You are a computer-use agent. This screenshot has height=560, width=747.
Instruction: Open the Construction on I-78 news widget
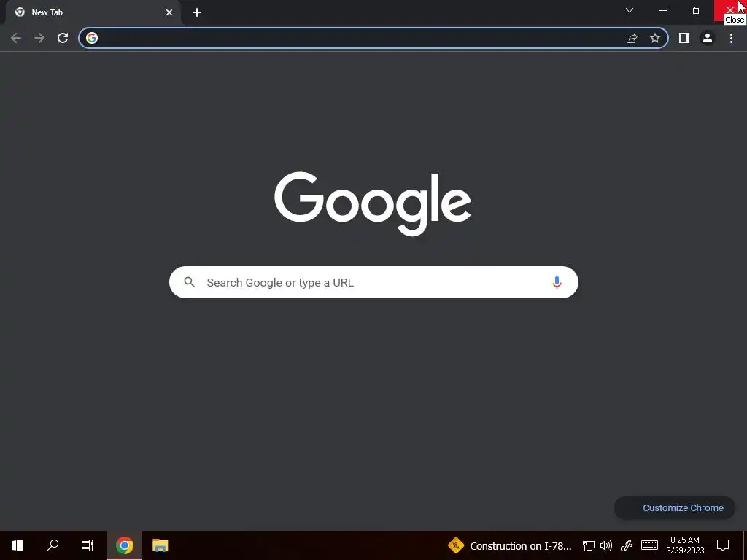(x=509, y=545)
